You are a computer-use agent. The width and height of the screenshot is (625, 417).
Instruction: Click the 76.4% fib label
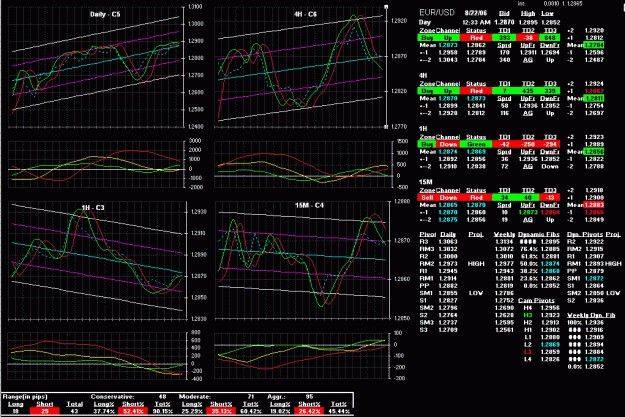coord(527,249)
